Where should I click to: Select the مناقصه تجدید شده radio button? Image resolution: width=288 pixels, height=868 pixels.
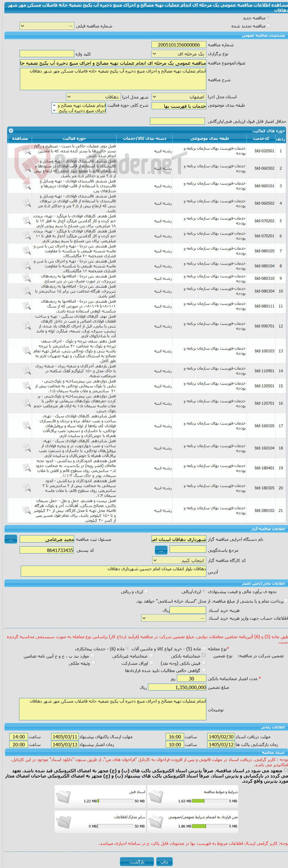(268, 26)
